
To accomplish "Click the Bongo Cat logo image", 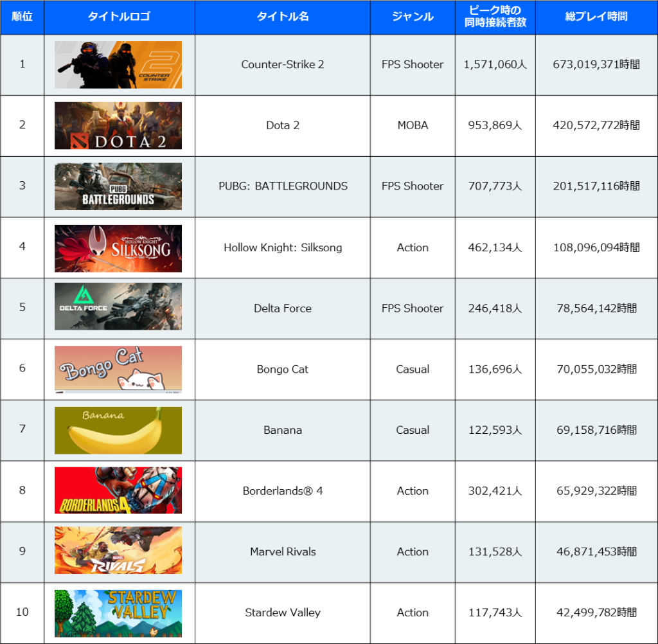I will (118, 369).
